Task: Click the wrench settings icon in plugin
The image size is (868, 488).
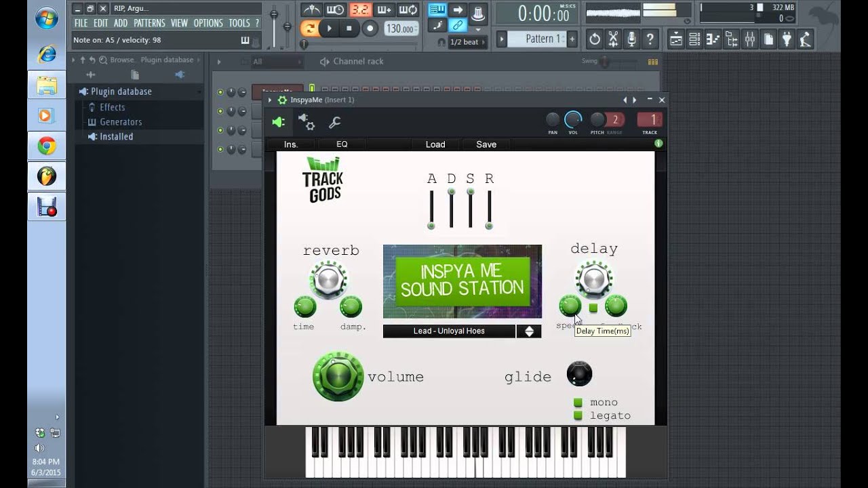Action: click(334, 123)
